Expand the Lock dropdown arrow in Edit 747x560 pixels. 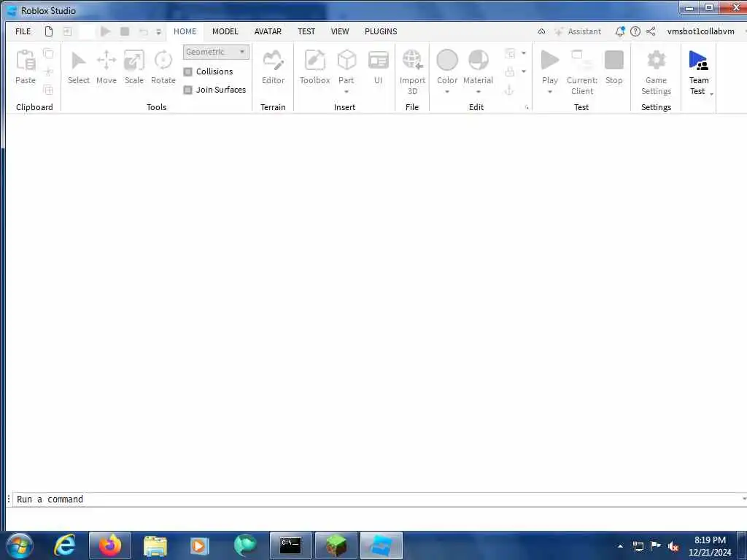tap(524, 71)
